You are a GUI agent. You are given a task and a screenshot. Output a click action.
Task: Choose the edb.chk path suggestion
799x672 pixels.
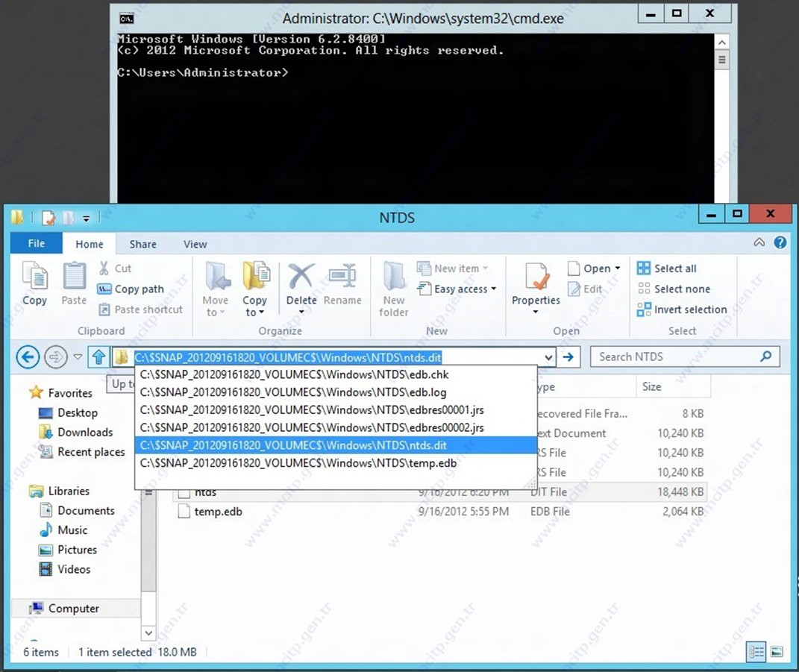pyautogui.click(x=336, y=375)
